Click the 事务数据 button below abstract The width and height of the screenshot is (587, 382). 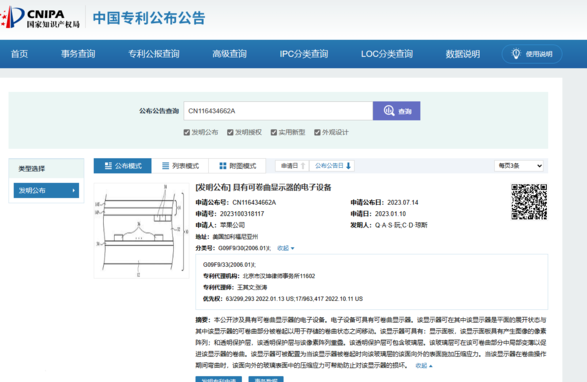(266, 379)
